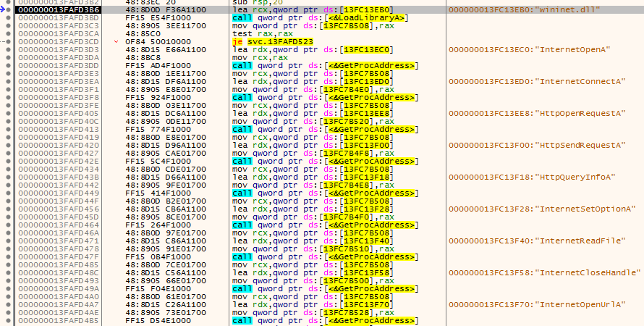Screen dimensions: 644x326
Task: Click the mov [13FC7B528],rax instruction
Action: [x=313, y=312]
